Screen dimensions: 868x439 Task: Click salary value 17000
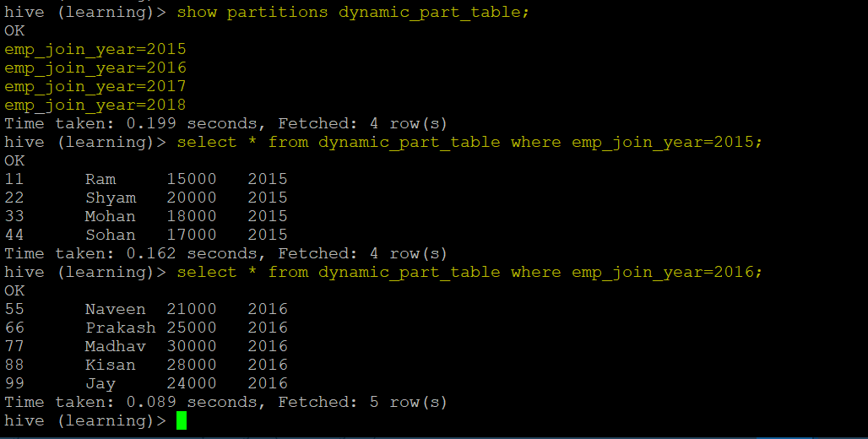coord(192,236)
